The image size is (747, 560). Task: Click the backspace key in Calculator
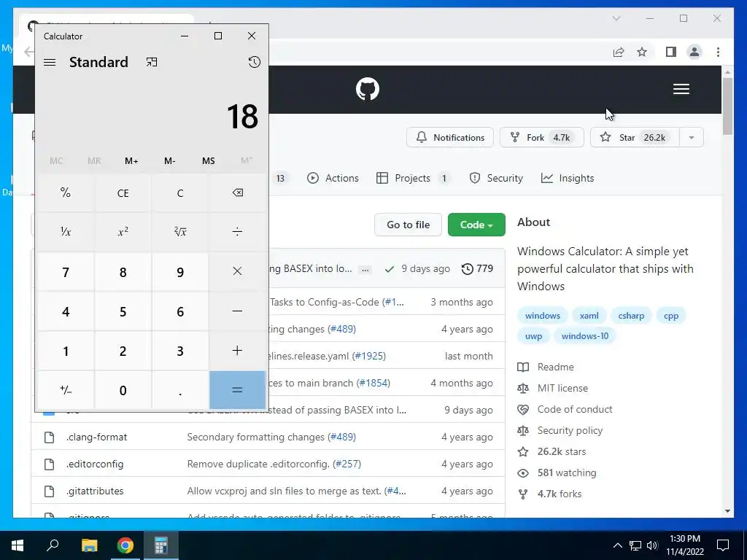coord(237,192)
